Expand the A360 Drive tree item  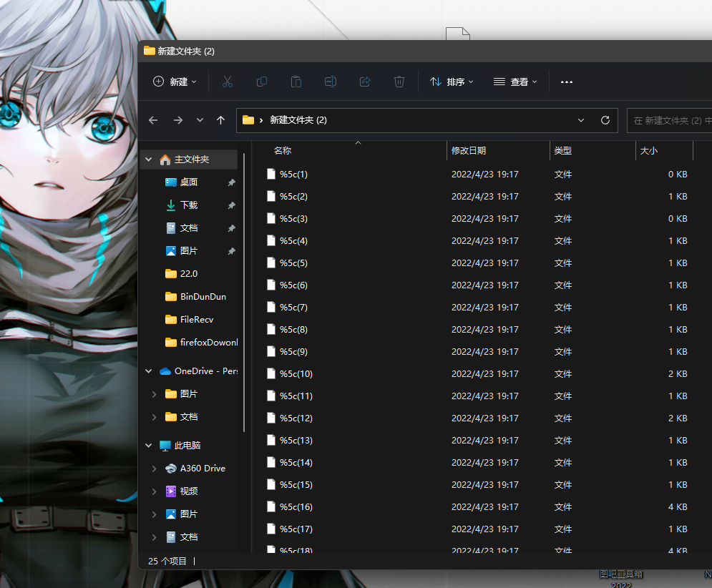click(x=154, y=468)
